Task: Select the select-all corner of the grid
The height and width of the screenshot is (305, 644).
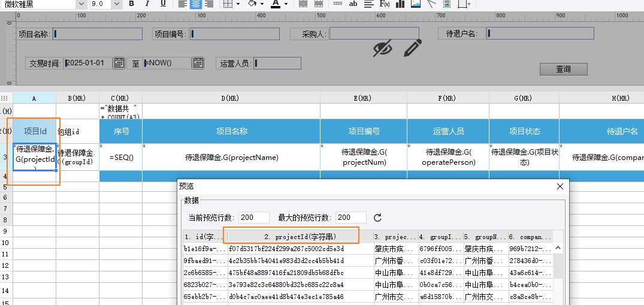Action: [5, 98]
